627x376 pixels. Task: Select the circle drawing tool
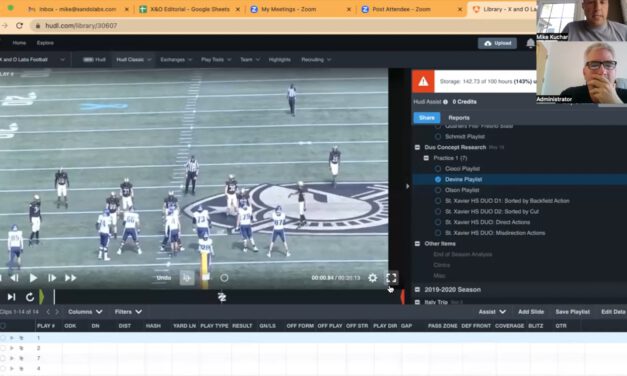pyautogui.click(x=224, y=278)
